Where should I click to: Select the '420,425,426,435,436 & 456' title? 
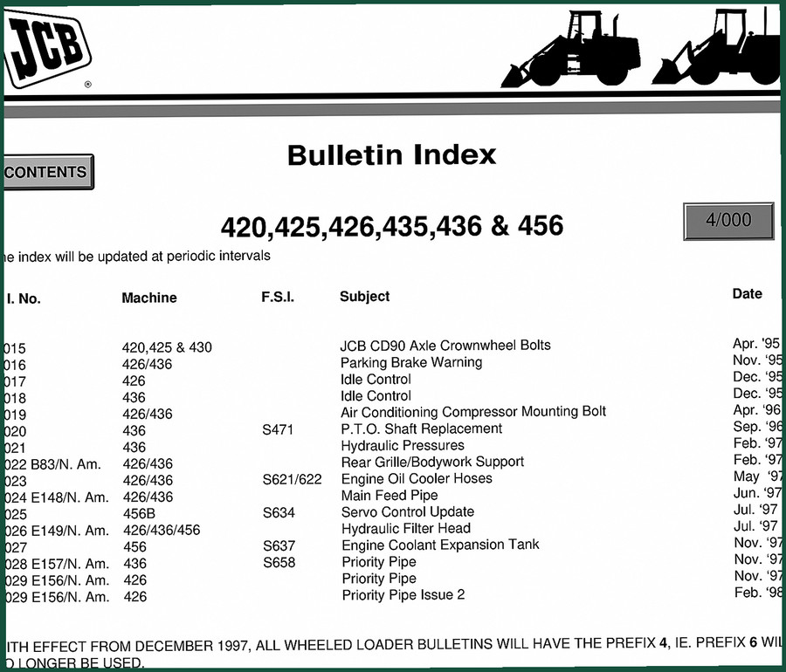pos(392,226)
